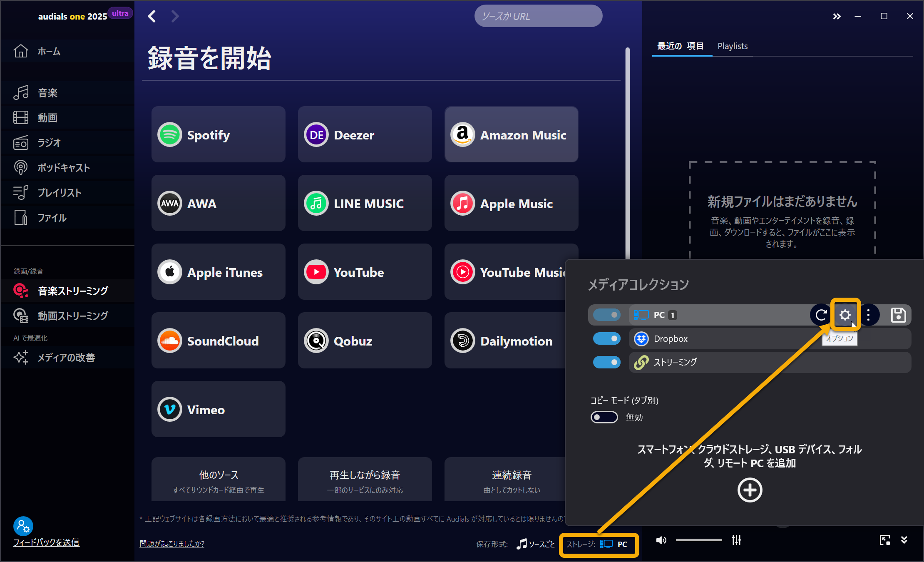Select 音楽ストリーミング in the sidebar

pos(67,291)
